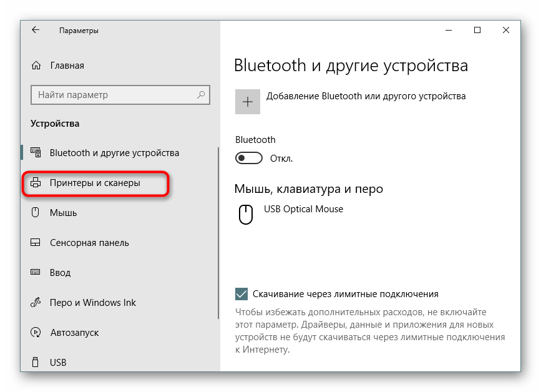Click the Home icon beside Главная
This screenshot has height=392, width=541.
coord(37,66)
